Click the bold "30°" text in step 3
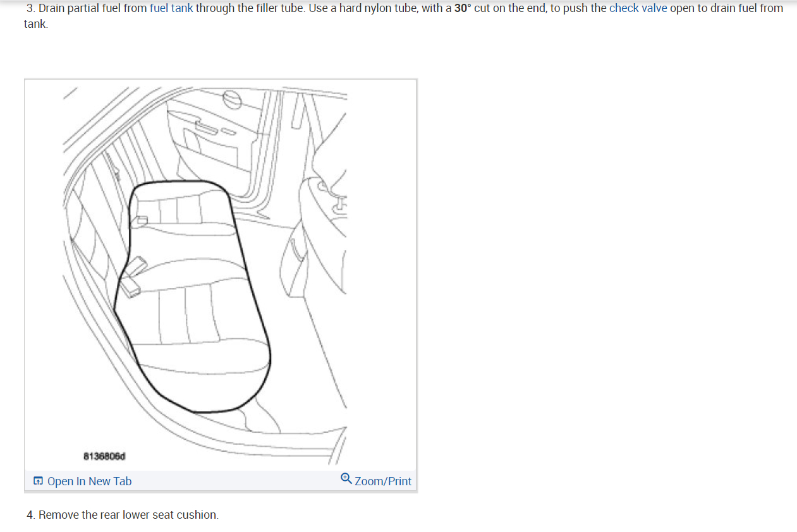Viewport: 797px width, 532px height. pos(463,9)
